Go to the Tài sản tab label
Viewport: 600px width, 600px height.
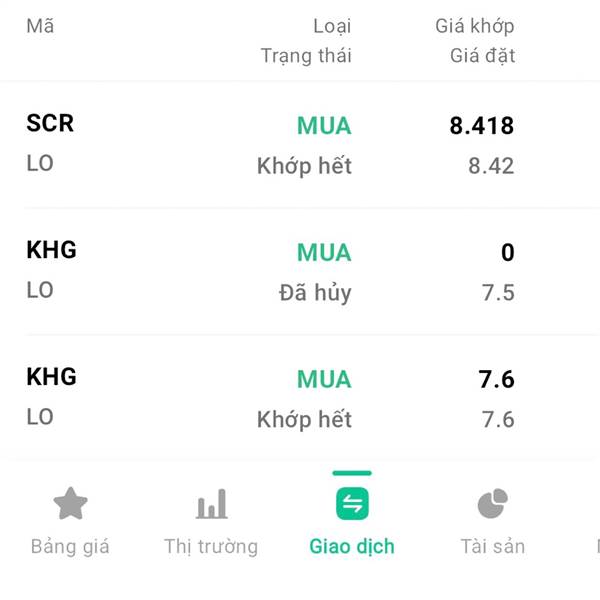493,546
